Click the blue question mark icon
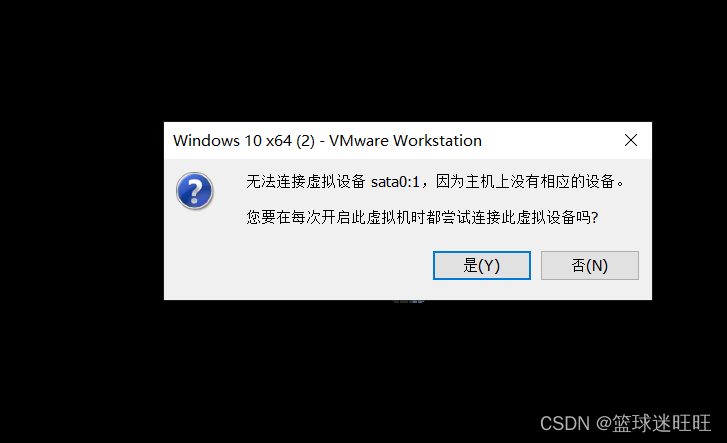Viewport: 727px width, 443px height. coord(195,191)
